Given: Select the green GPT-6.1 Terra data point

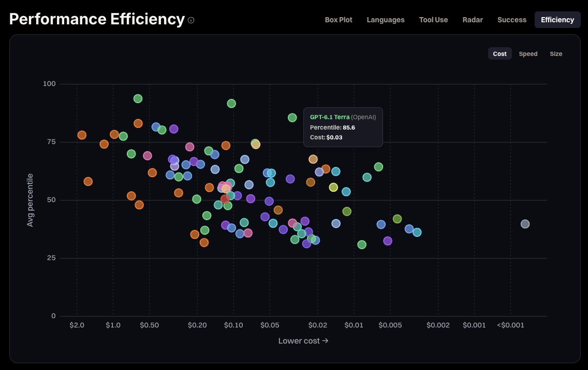Looking at the screenshot, I should (x=292, y=118).
